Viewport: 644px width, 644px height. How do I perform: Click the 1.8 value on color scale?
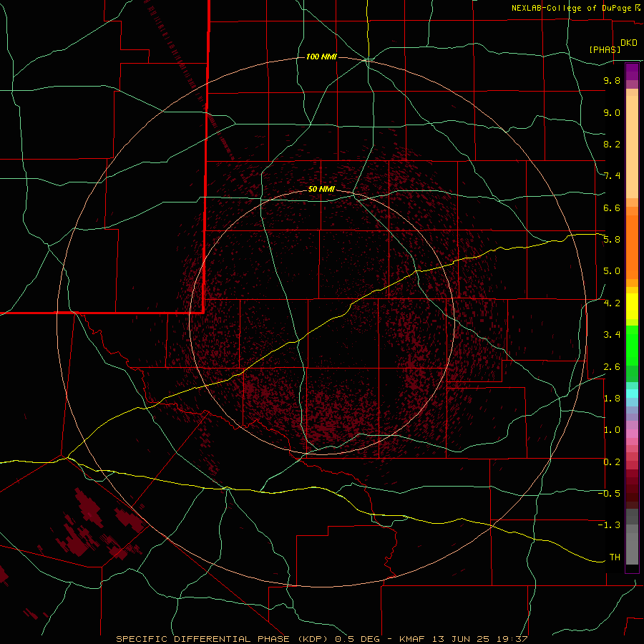(x=612, y=399)
